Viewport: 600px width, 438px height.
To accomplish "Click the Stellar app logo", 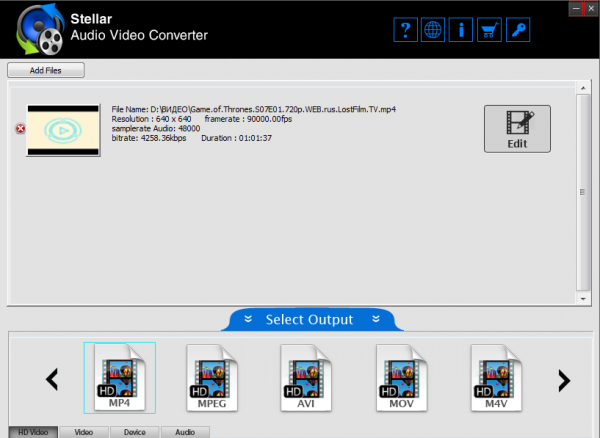I will pyautogui.click(x=40, y=30).
